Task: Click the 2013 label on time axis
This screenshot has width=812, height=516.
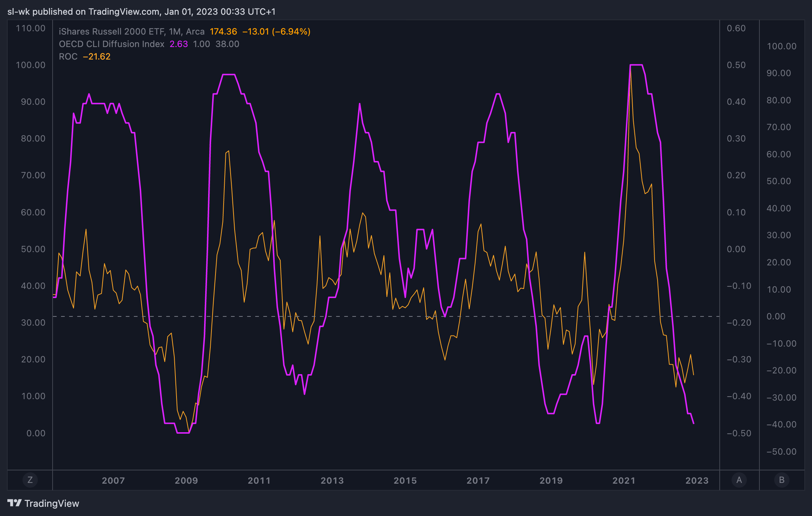Action: pyautogui.click(x=332, y=480)
